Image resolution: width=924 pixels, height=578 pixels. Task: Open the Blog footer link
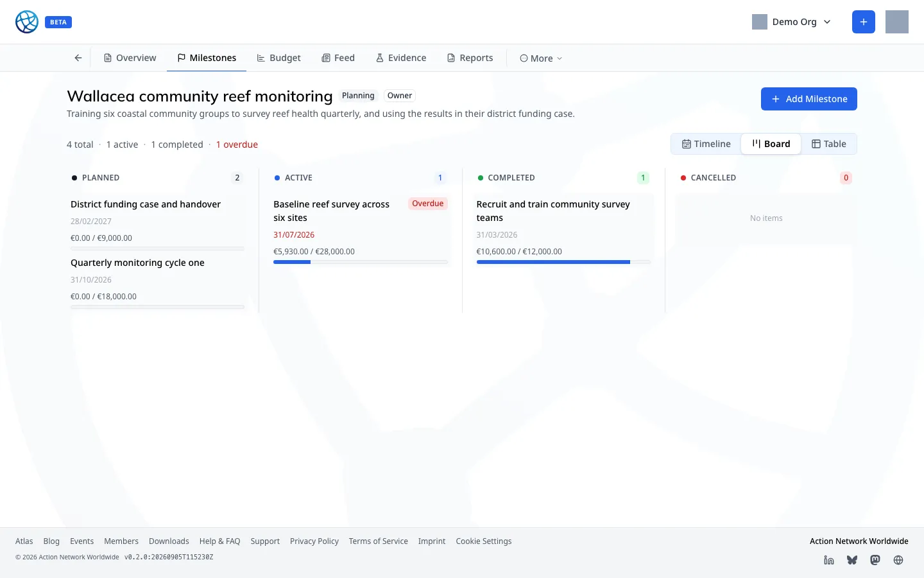(51, 541)
